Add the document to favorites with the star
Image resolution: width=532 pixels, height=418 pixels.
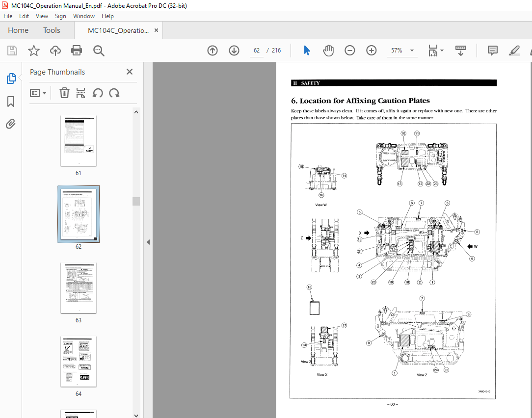tap(33, 50)
